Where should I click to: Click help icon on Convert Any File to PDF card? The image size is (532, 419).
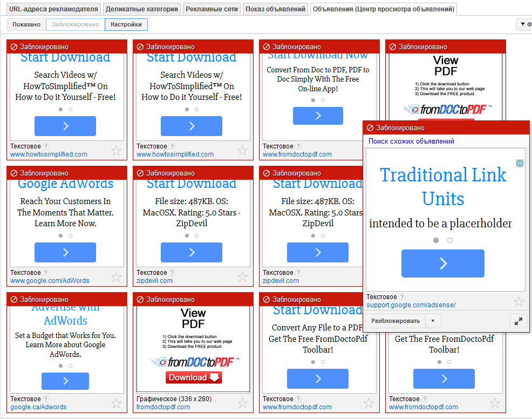(x=298, y=399)
